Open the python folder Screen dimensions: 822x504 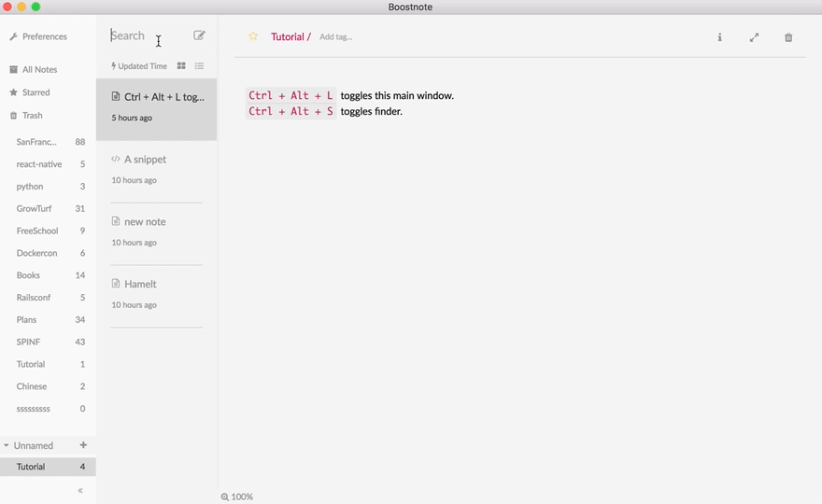tap(48, 187)
